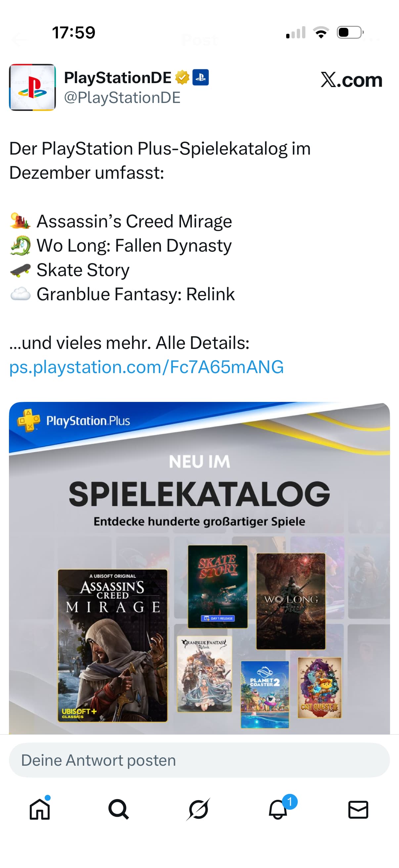
Task: Tap the blue PlayStation affiliate badge
Action: click(x=201, y=77)
